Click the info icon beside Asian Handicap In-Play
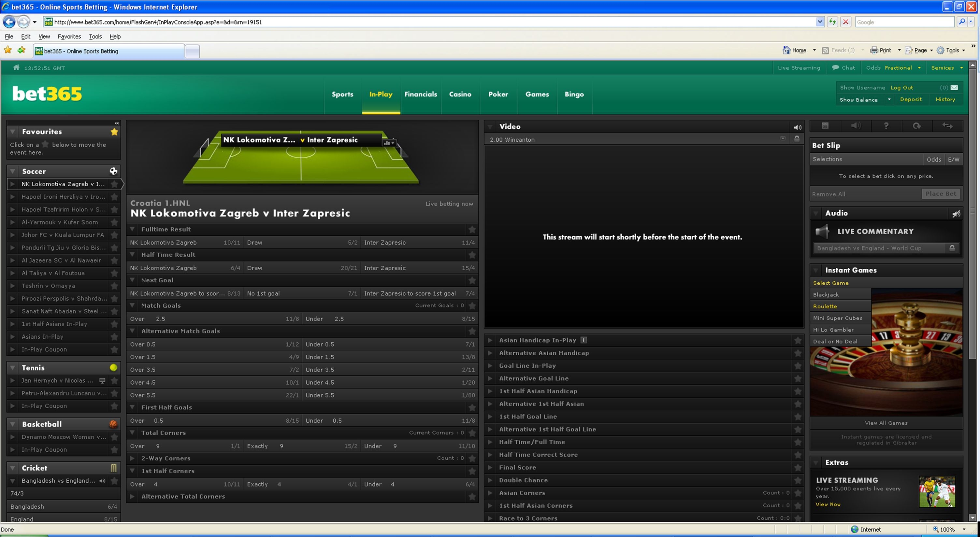This screenshot has width=980, height=537. click(x=583, y=340)
